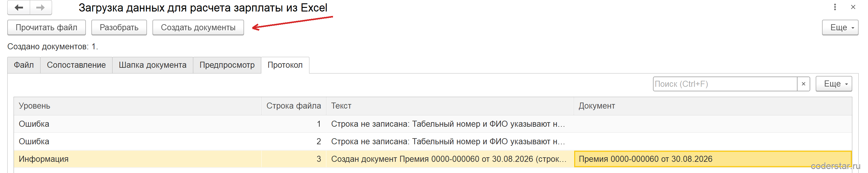868x173 pixels.
Task: Select the Информация row text cell
Action: [x=450, y=159]
